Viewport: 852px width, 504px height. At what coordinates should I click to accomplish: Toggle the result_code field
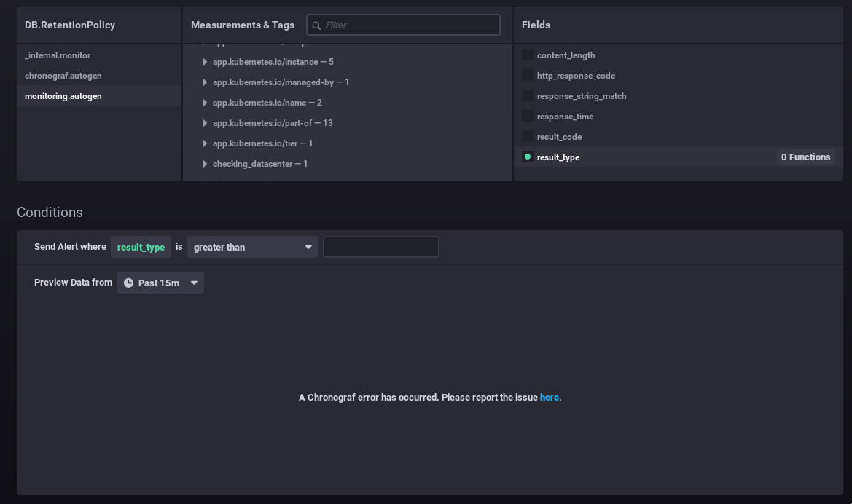click(526, 136)
